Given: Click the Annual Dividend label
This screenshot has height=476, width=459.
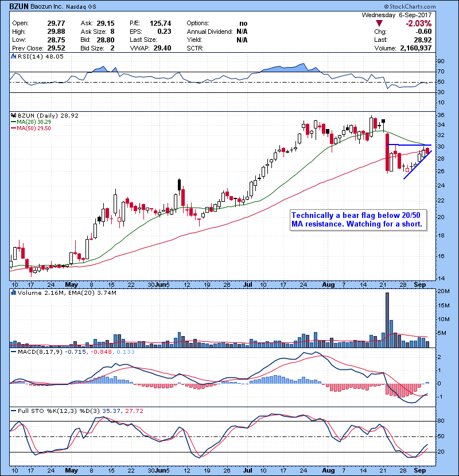Looking at the screenshot, I should [x=210, y=32].
